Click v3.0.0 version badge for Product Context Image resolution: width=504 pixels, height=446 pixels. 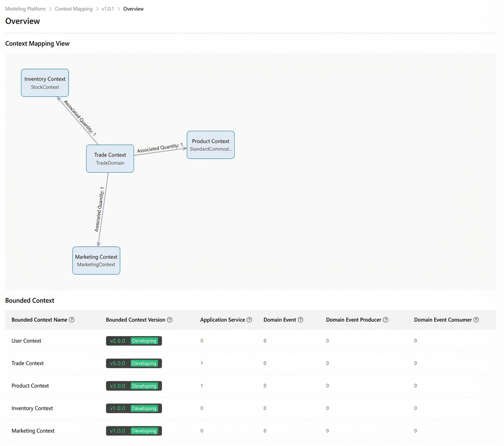point(134,386)
